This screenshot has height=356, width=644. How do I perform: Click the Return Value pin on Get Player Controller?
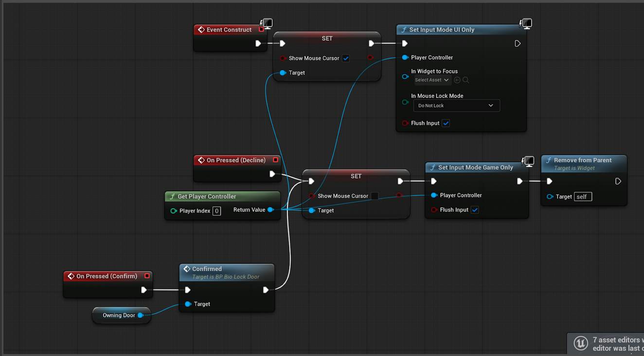coord(271,210)
